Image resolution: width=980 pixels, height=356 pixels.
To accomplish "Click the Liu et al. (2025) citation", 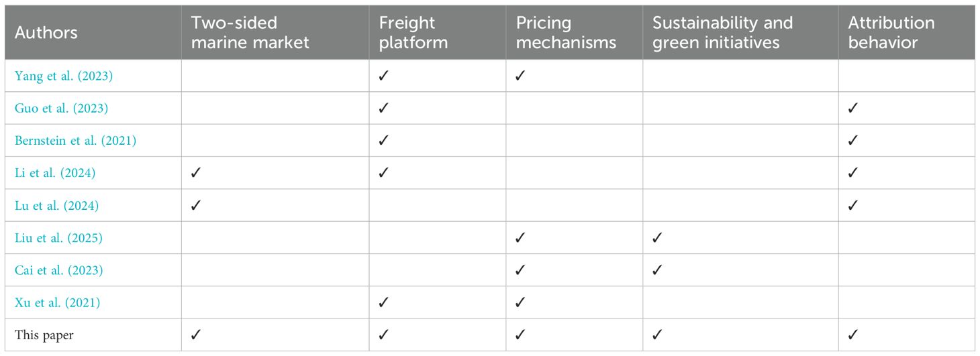I will 58,238.
